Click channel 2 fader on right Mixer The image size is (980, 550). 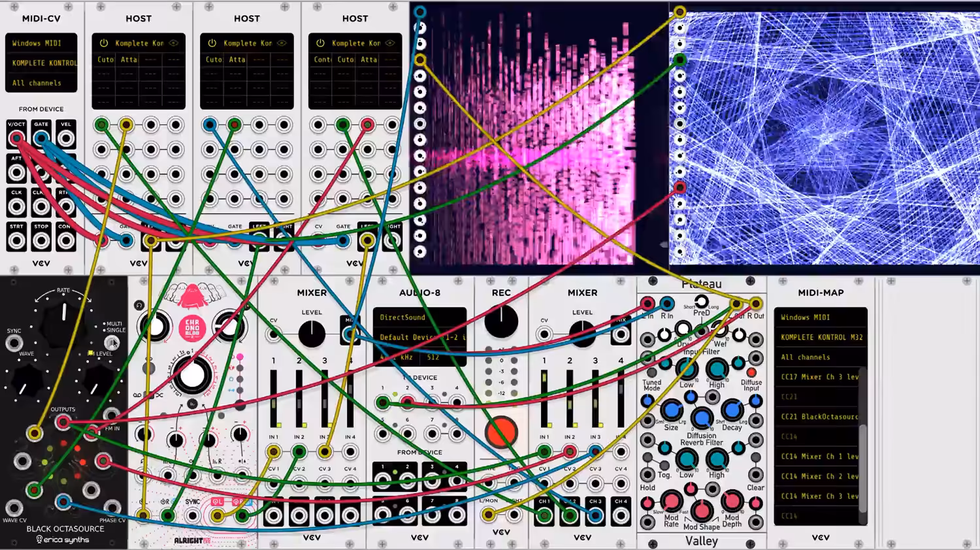(570, 399)
